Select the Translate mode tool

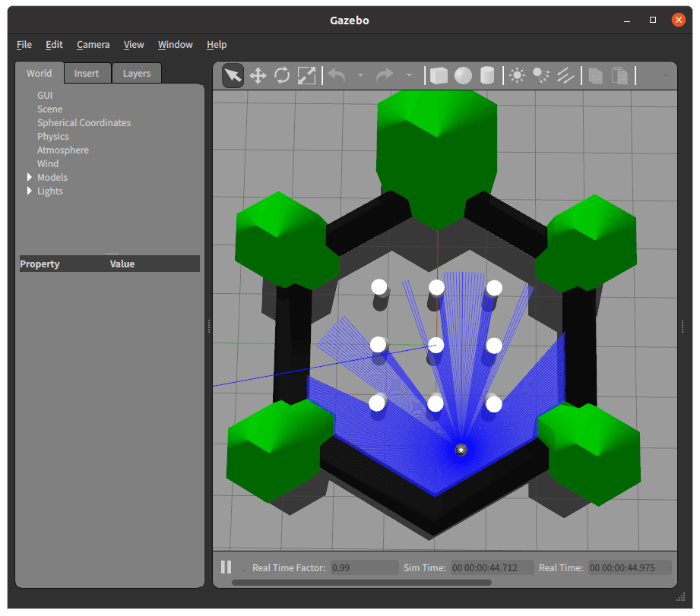click(x=258, y=75)
